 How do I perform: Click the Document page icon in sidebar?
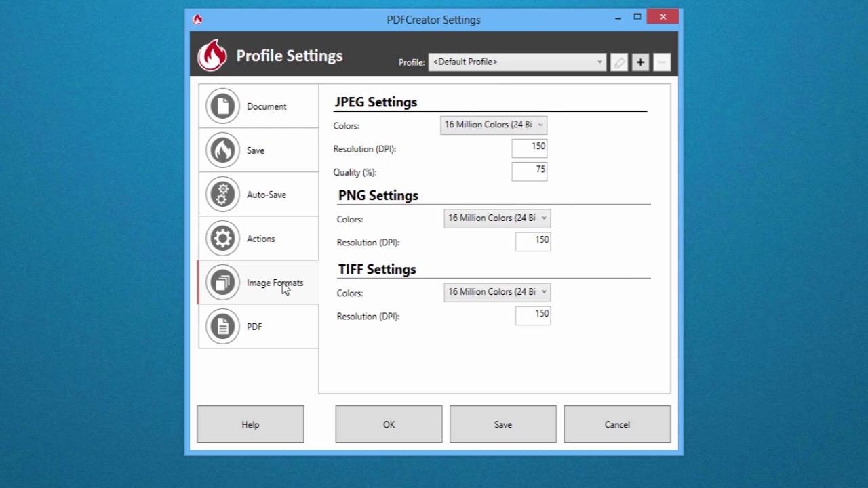222,106
